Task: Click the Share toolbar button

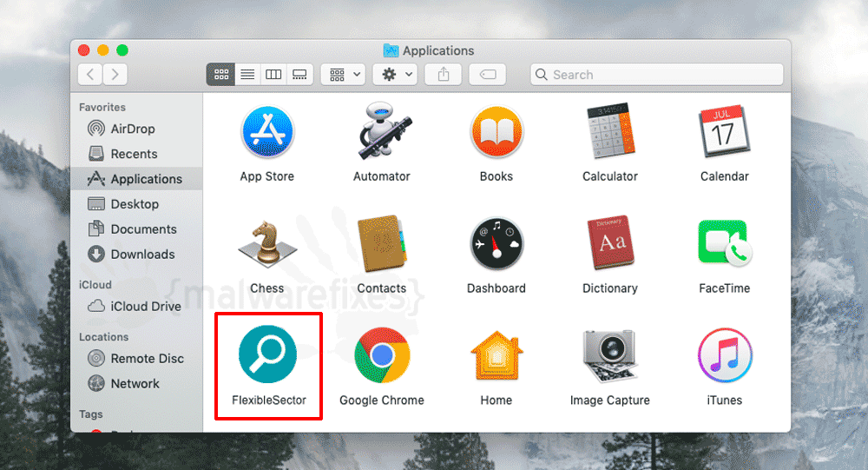Action: pos(444,74)
